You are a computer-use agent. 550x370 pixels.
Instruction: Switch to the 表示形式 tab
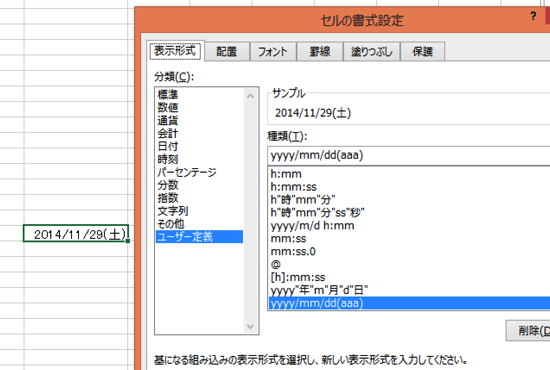pyautogui.click(x=175, y=51)
